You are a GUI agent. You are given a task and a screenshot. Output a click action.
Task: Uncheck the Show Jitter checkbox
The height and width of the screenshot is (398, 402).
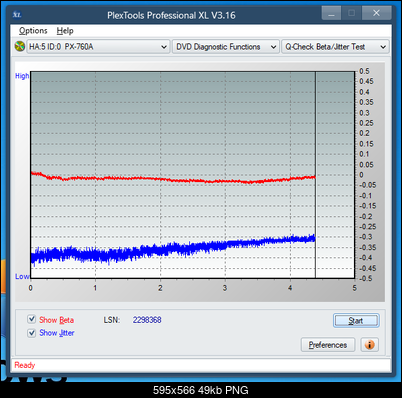31,333
